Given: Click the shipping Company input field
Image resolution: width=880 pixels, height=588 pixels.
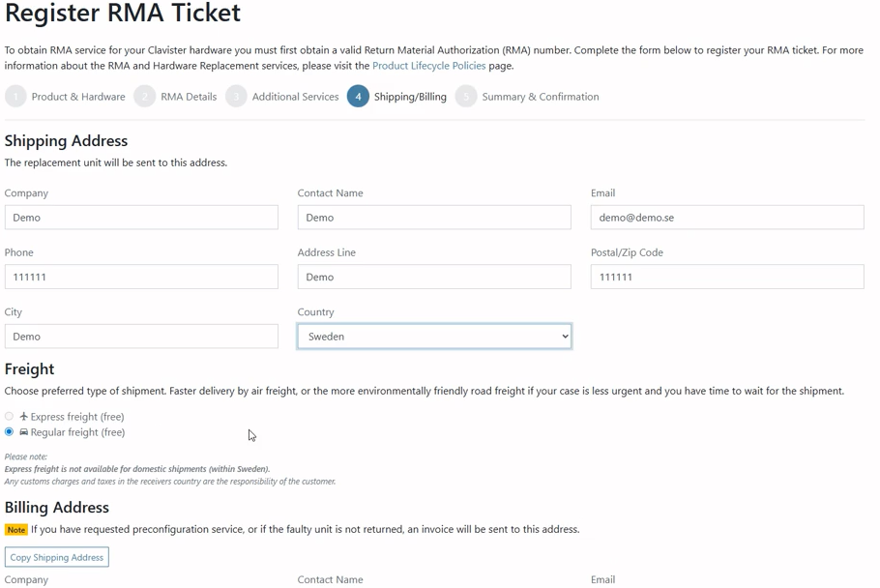Looking at the screenshot, I should pos(141,218).
